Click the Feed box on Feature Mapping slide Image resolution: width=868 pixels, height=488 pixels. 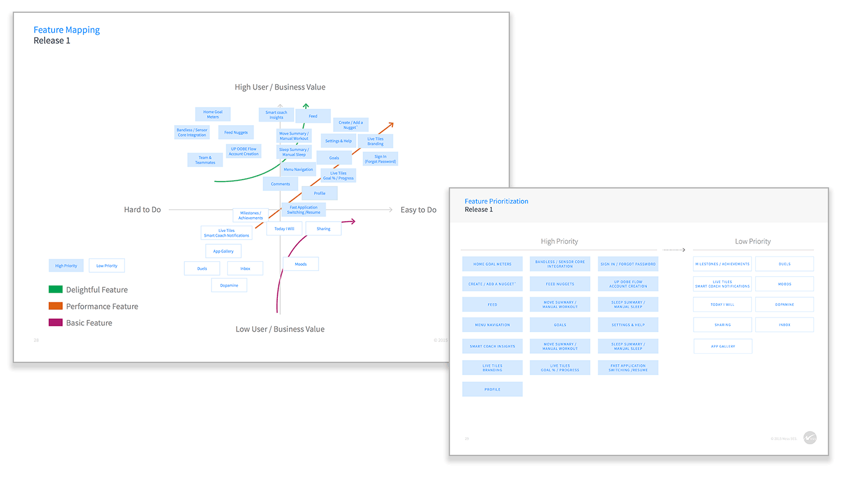pyautogui.click(x=313, y=116)
